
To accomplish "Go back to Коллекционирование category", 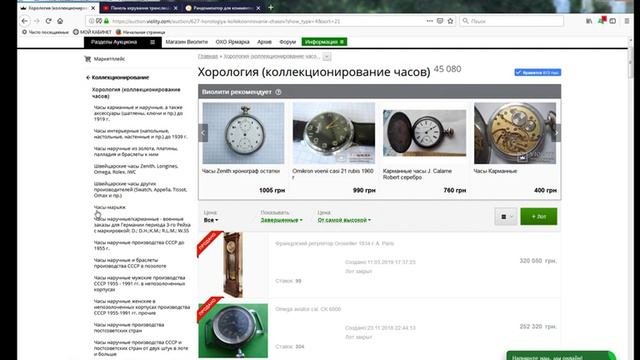I will click(118, 77).
